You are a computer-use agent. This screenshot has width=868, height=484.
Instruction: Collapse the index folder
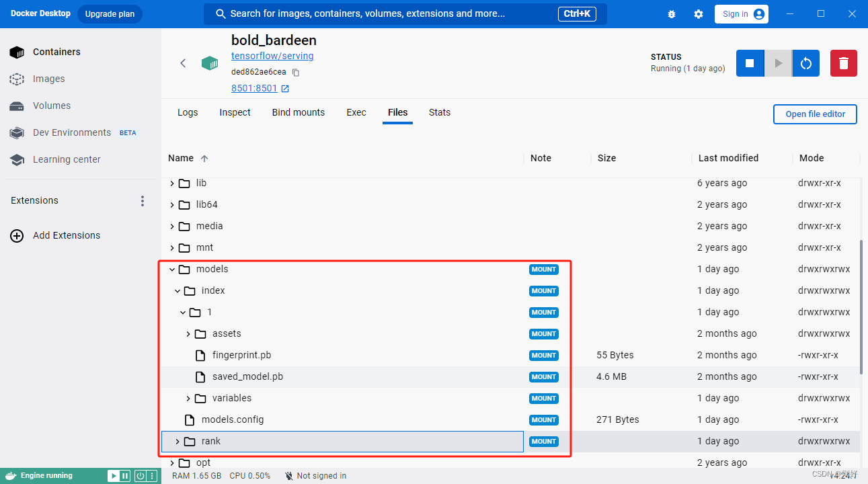point(177,291)
